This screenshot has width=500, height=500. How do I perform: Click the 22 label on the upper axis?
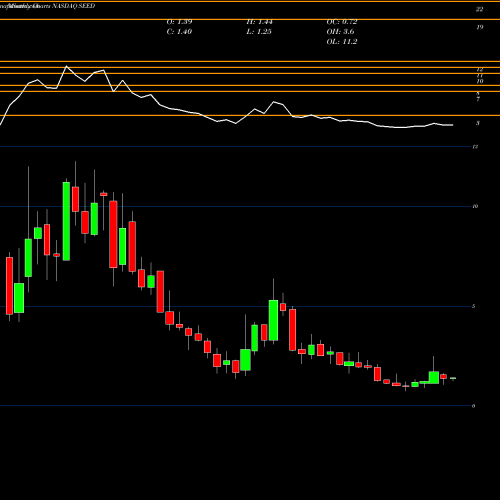pyautogui.click(x=479, y=9)
